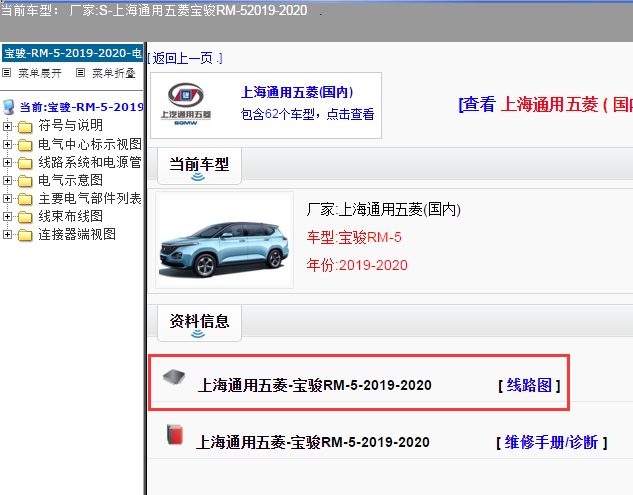
Task: Click the chevron icon under 资料信息
Action: [198, 333]
